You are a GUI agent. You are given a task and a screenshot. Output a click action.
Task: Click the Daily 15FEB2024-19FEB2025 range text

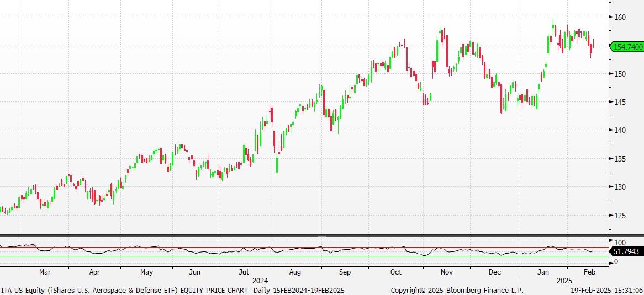pos(299,290)
